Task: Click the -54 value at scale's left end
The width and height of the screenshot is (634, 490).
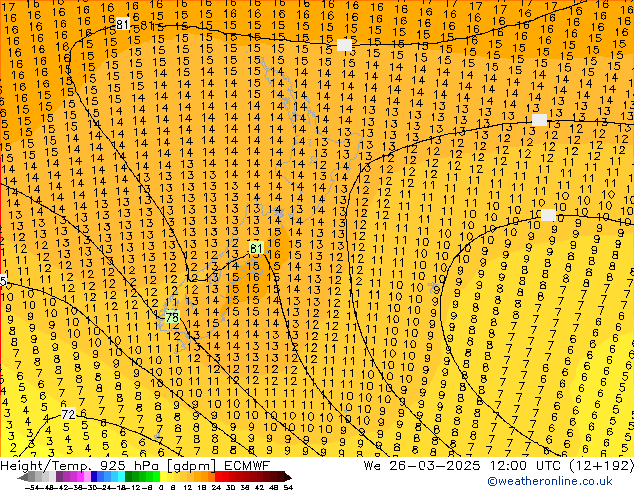Action: click(x=32, y=487)
